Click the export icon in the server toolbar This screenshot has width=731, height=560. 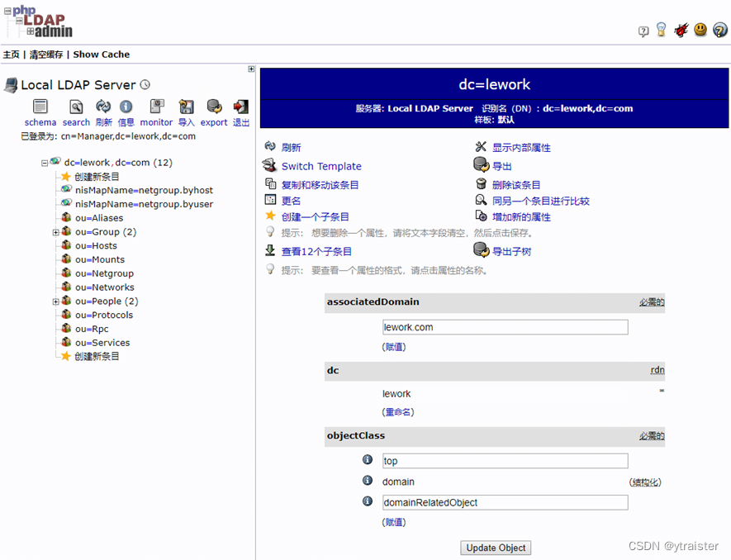pos(214,107)
